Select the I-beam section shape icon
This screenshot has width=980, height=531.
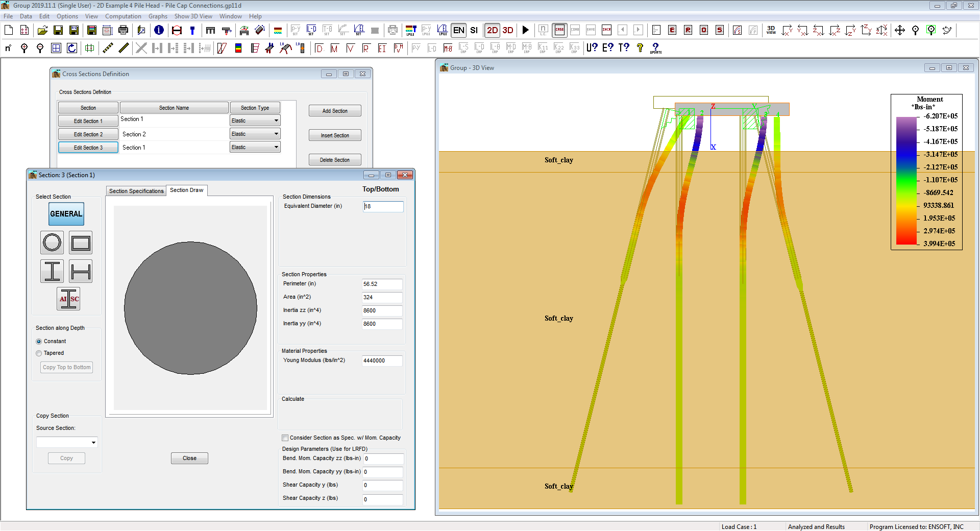click(52, 271)
